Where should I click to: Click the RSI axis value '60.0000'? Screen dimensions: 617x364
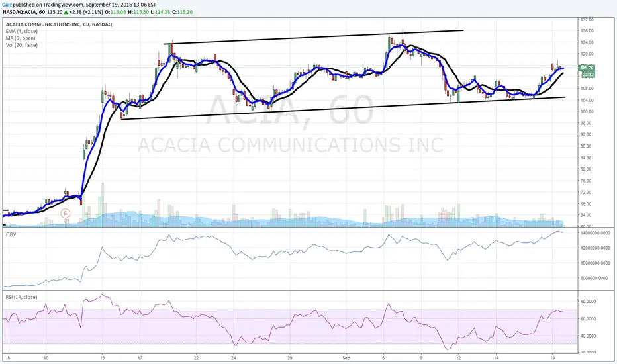[588, 319]
